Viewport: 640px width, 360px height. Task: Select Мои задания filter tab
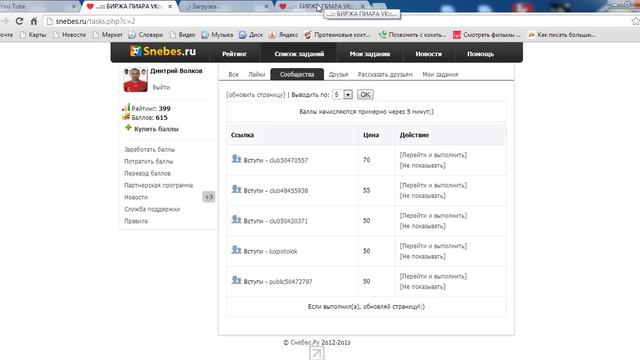point(440,74)
